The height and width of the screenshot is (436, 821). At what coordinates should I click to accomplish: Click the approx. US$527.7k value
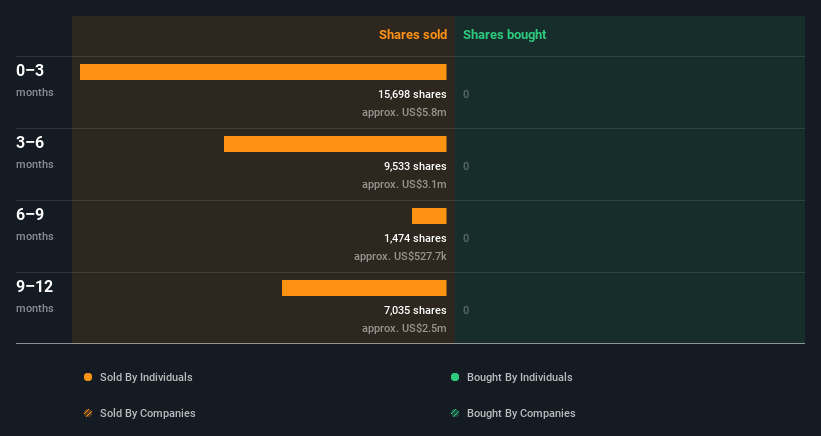pos(401,256)
